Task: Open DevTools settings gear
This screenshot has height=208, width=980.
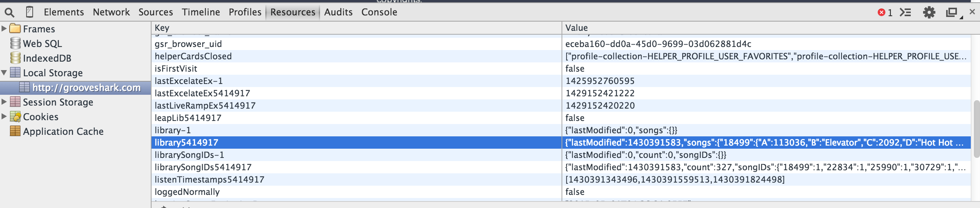Action: [929, 12]
